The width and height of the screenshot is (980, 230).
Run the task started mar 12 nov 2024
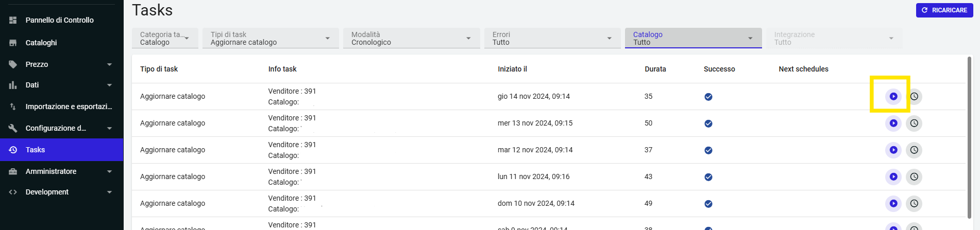click(893, 150)
